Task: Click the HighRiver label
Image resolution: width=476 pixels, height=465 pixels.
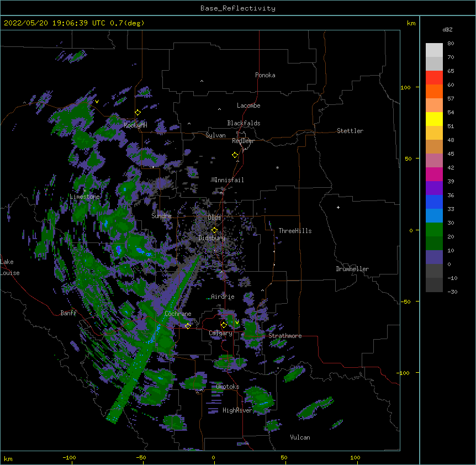Action: coord(237,410)
